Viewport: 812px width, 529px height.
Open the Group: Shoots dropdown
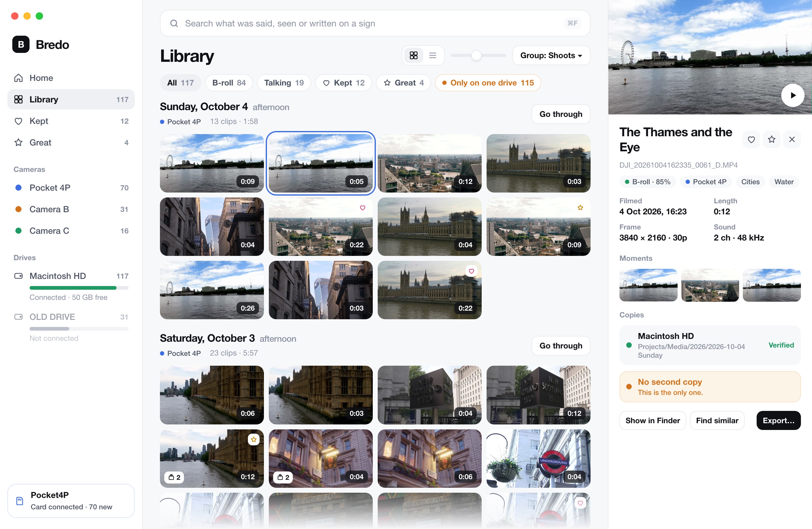point(551,55)
